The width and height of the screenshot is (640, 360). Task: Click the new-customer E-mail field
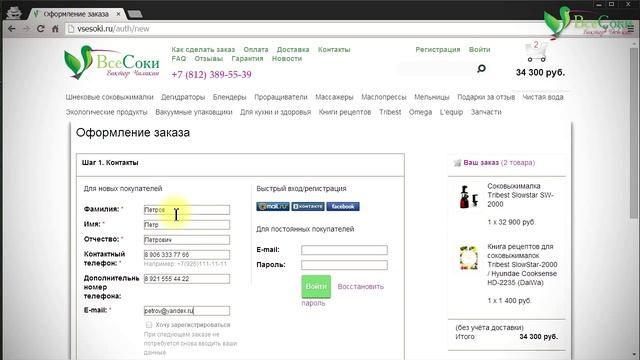(x=187, y=311)
